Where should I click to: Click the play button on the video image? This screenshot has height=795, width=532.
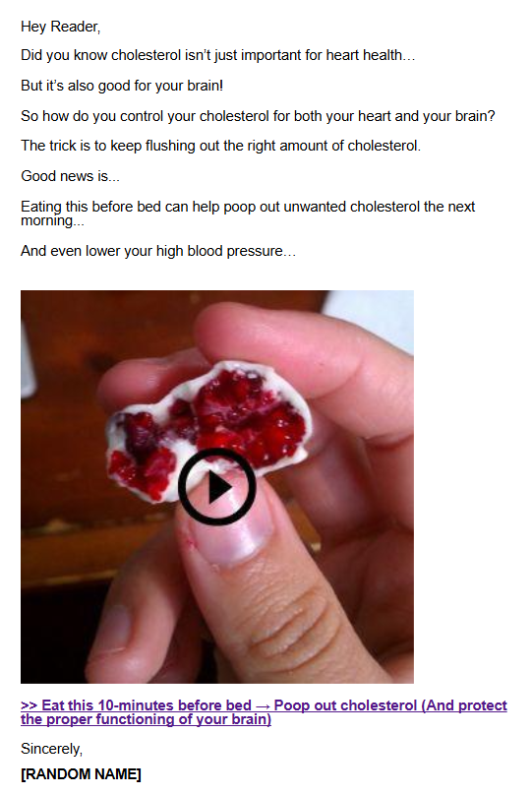(x=217, y=487)
